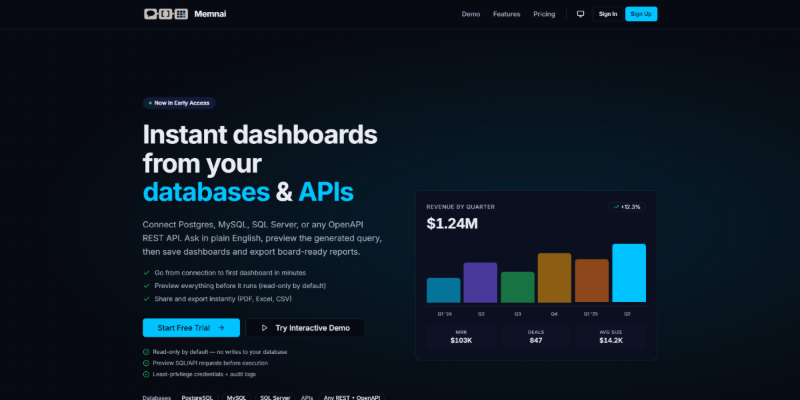Toggle the monitor theme icon in navbar
Viewport: 800px width, 400px height.
pyautogui.click(x=580, y=14)
